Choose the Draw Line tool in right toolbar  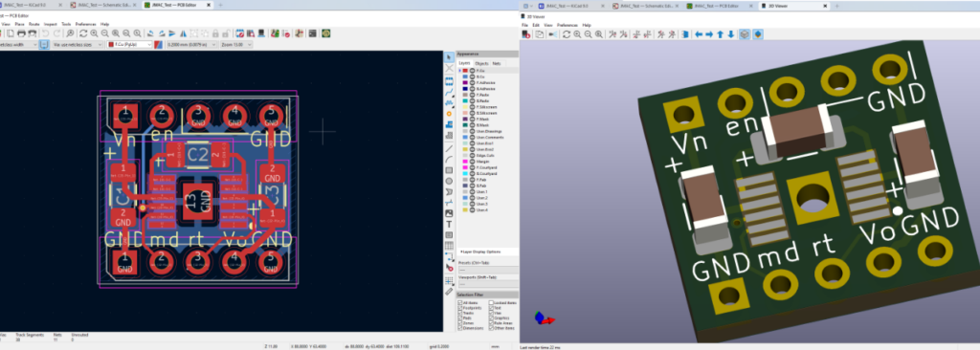(449, 149)
